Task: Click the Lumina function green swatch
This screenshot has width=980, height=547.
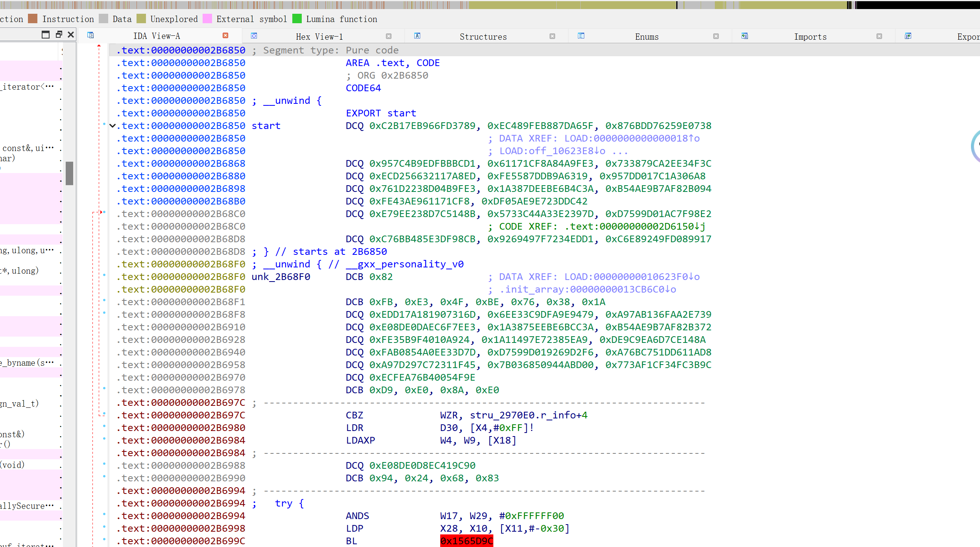Action: click(297, 19)
